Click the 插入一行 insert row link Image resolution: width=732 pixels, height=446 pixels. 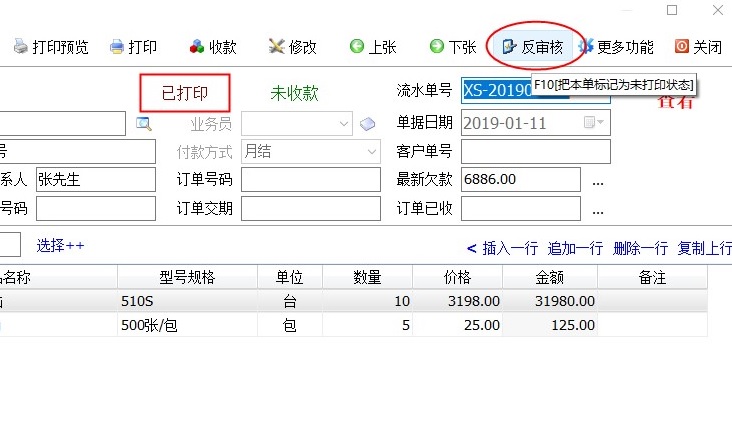point(504,249)
